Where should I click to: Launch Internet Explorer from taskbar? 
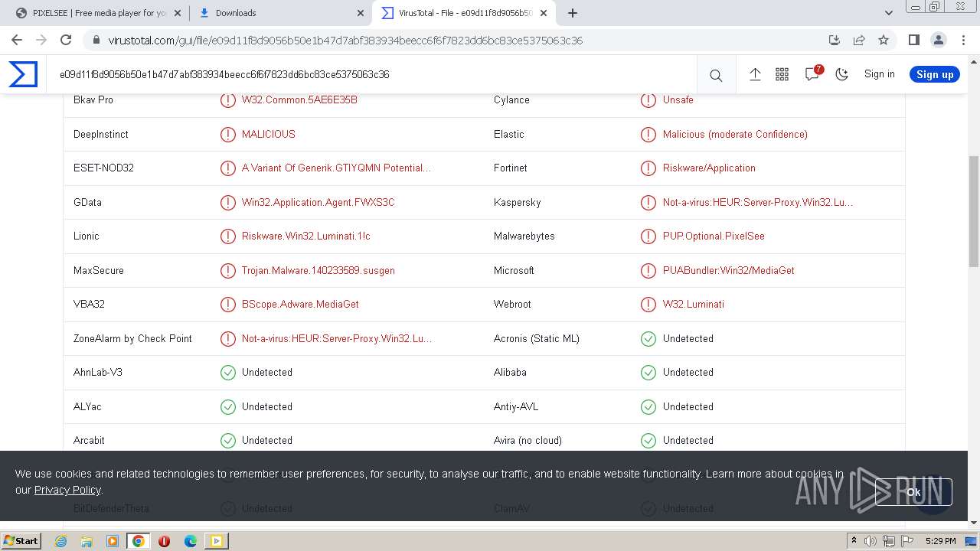60,541
